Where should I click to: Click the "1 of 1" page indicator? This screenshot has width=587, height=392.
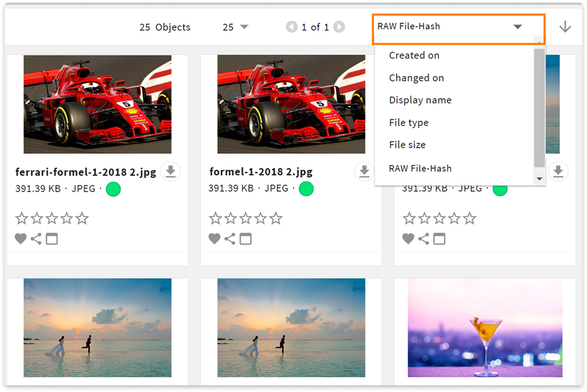[315, 27]
